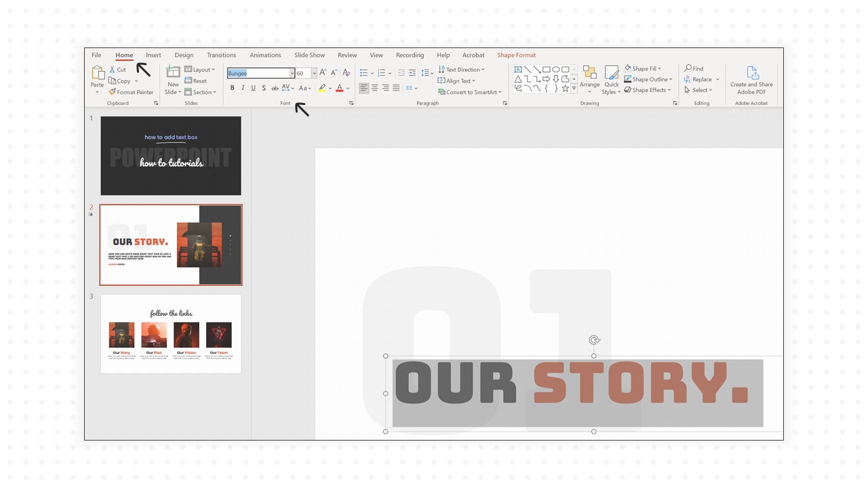The width and height of the screenshot is (868, 488).
Task: Apply strikethrough to the text
Action: click(x=264, y=88)
